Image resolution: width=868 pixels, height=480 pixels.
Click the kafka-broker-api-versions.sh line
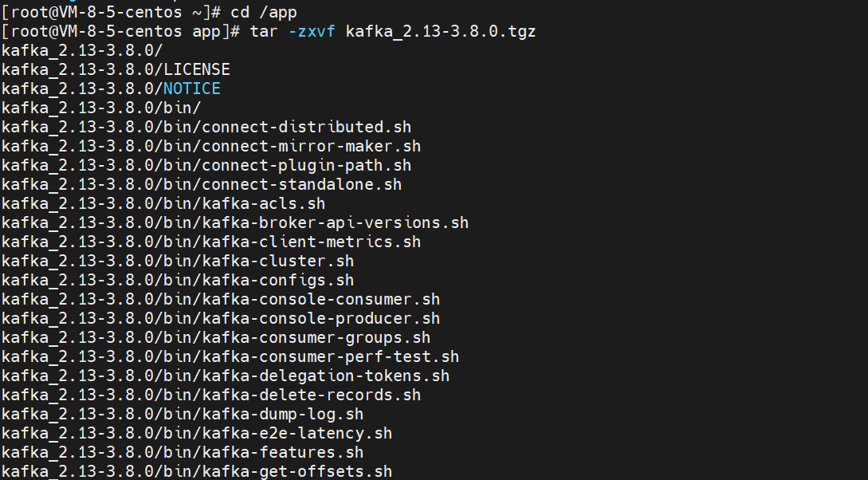(x=235, y=222)
